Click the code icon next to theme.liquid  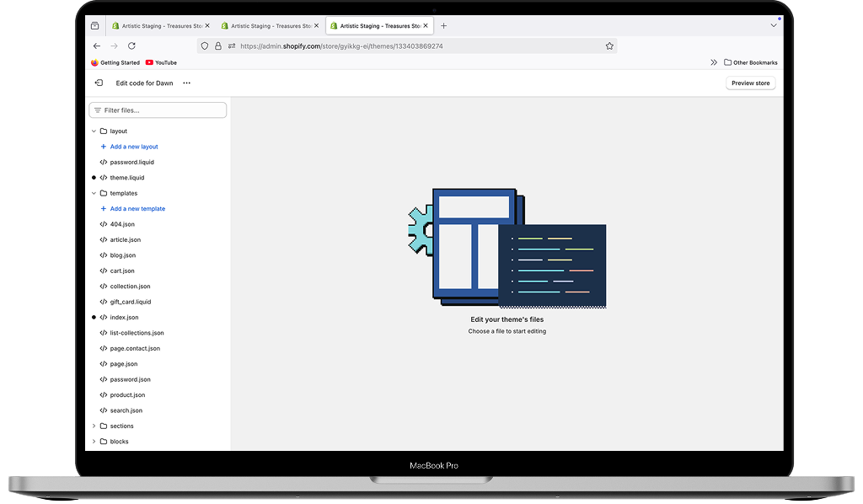point(104,178)
